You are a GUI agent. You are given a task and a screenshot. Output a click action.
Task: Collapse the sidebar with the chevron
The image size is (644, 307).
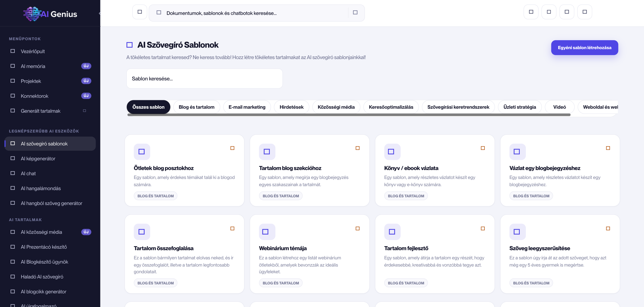coord(99,13)
